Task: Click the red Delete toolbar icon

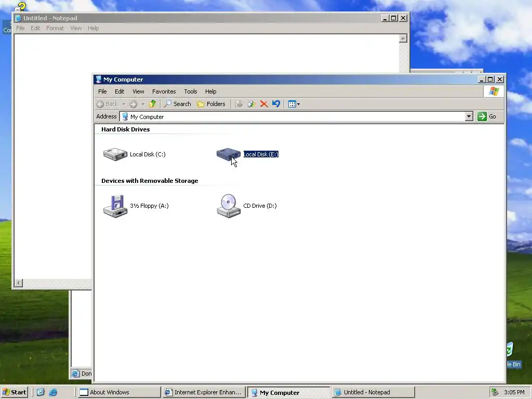Action: [x=264, y=104]
